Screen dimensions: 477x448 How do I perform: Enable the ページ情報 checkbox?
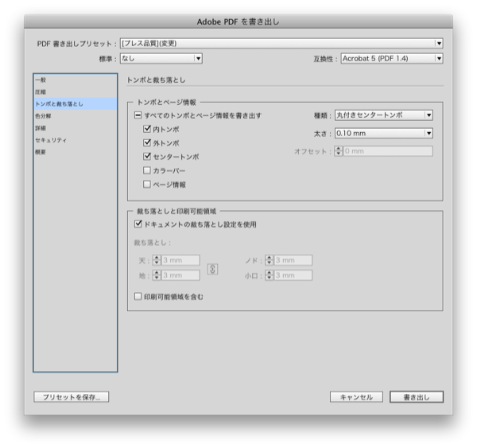pos(147,185)
